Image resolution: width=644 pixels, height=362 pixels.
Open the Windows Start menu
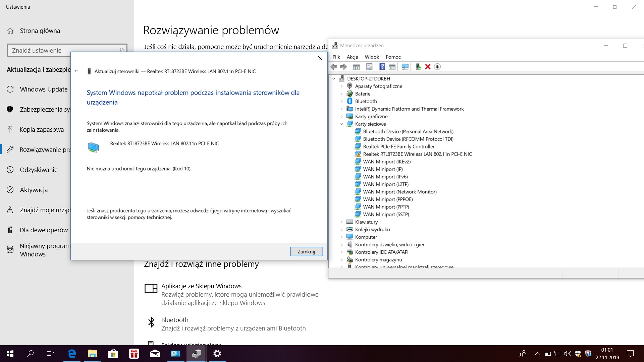coord(10,354)
